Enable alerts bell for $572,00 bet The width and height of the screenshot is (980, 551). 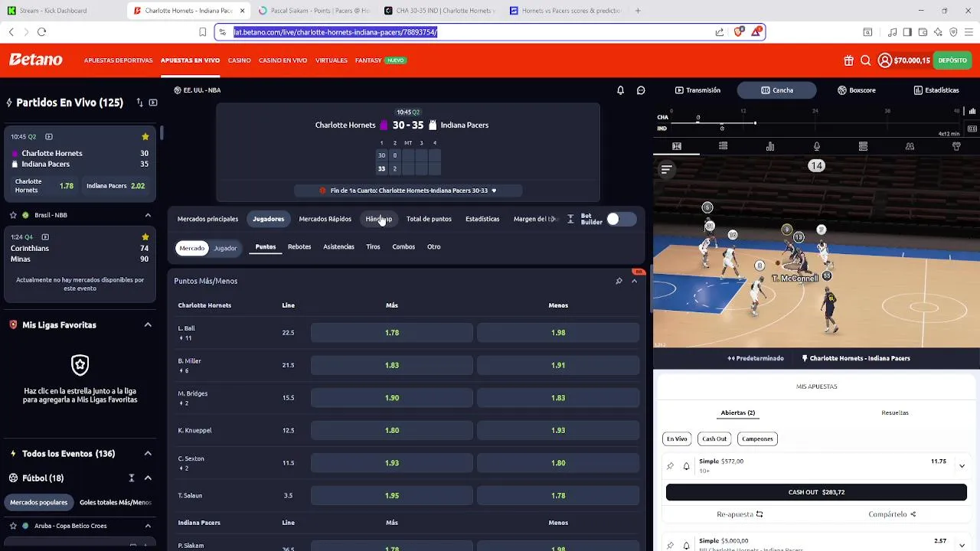click(x=686, y=466)
